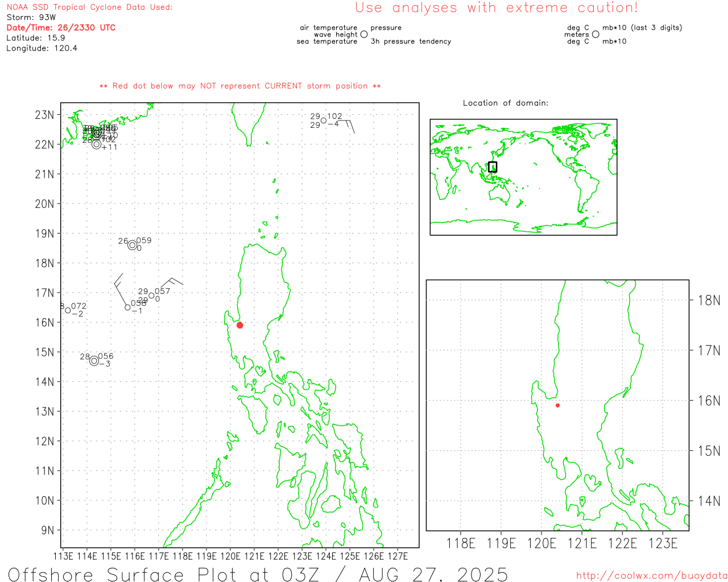The width and height of the screenshot is (728, 582).
Task: Click the '127E' longitude axis label
Action: (x=398, y=556)
